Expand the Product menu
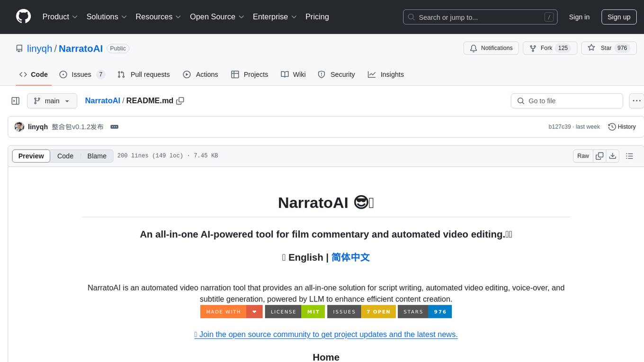Screen dimensions: 644x362 pyautogui.click(x=60, y=17)
